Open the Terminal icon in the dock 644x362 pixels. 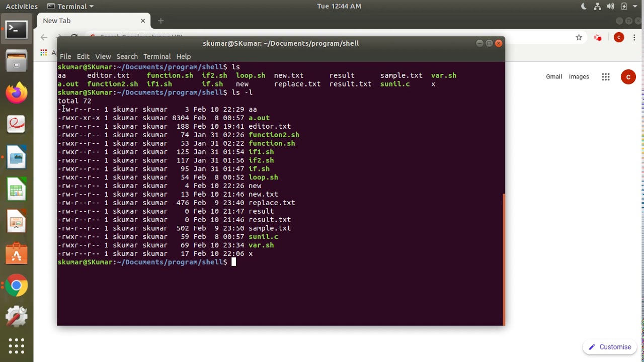(x=16, y=30)
